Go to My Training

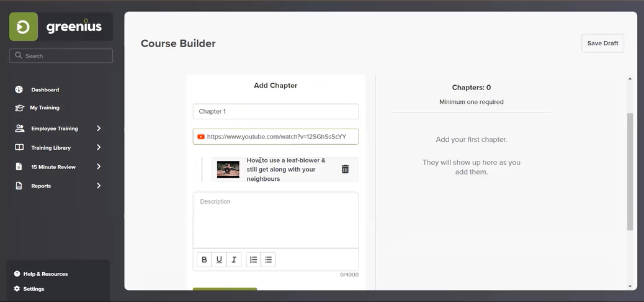45,108
